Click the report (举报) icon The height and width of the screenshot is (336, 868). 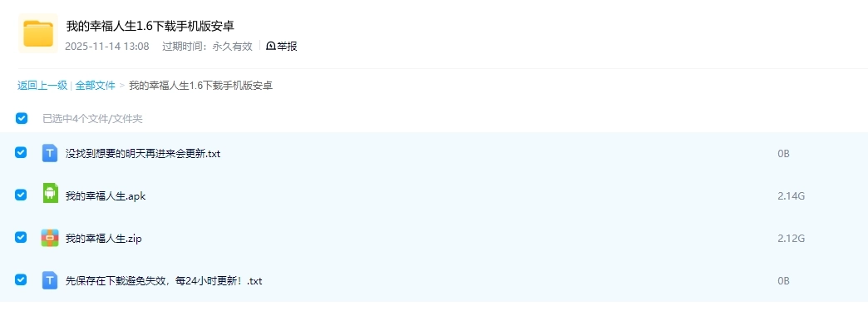pos(271,47)
